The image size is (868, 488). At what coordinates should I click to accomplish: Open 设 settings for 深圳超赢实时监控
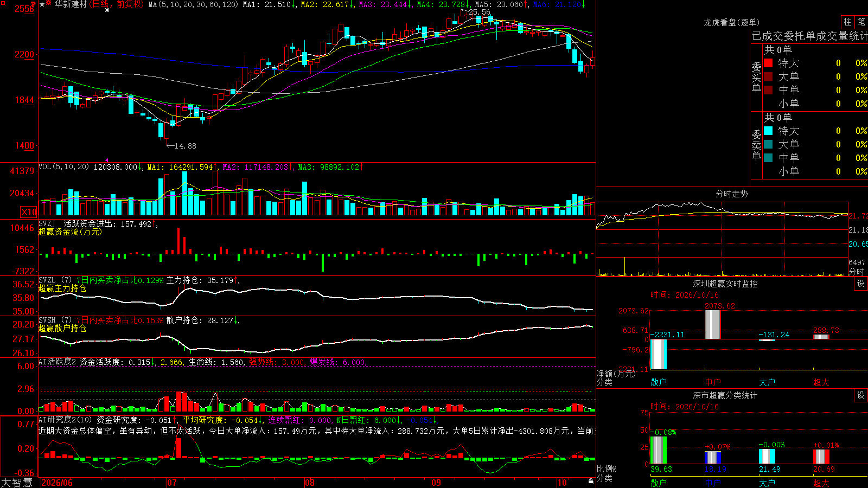(x=861, y=284)
